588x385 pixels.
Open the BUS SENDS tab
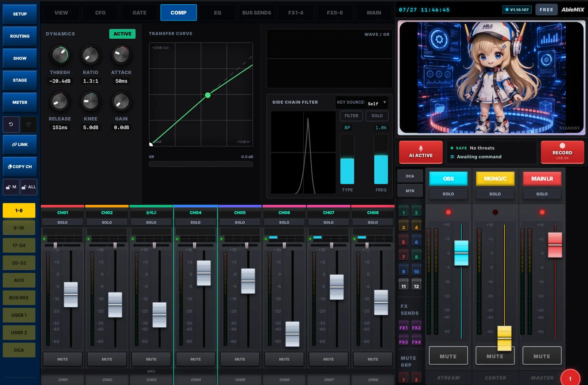click(x=257, y=13)
